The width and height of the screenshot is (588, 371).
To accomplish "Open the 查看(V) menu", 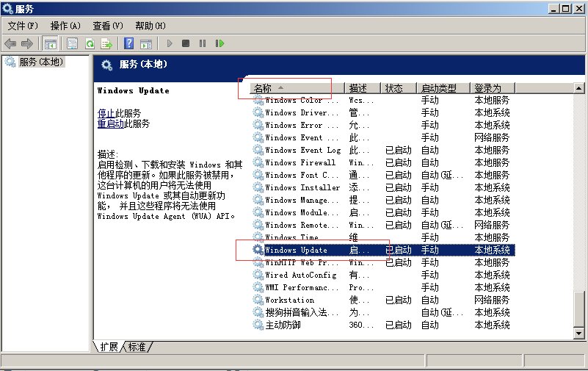I will (x=108, y=26).
